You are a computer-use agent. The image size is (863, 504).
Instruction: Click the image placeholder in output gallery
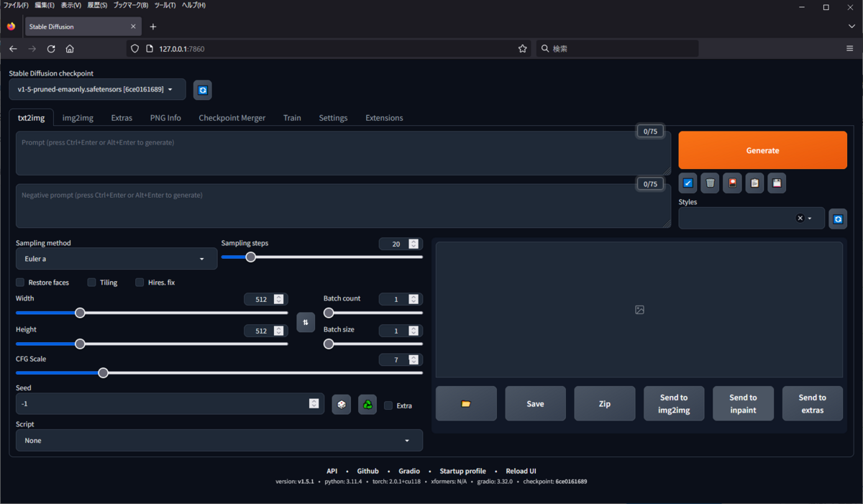click(x=639, y=310)
